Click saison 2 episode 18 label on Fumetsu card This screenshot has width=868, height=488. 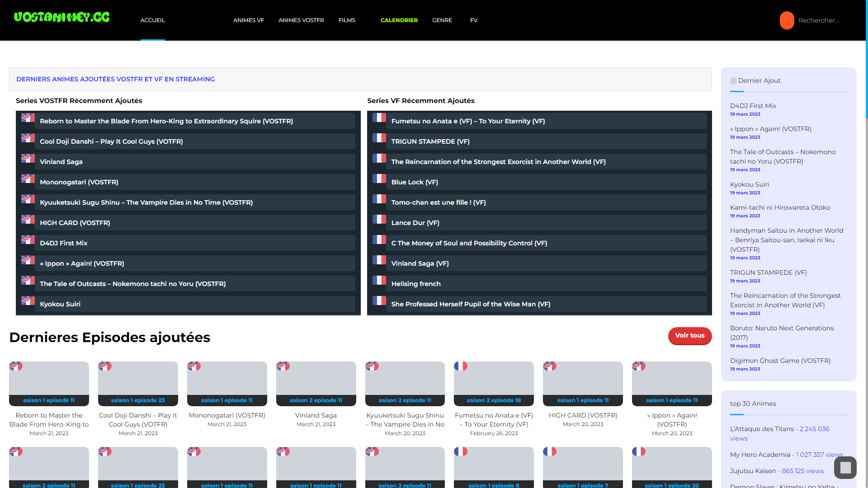coord(494,400)
